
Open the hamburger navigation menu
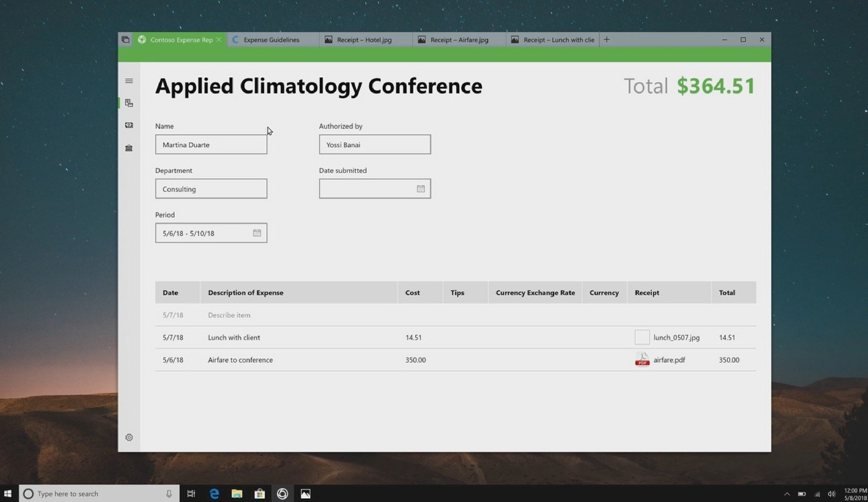[129, 81]
